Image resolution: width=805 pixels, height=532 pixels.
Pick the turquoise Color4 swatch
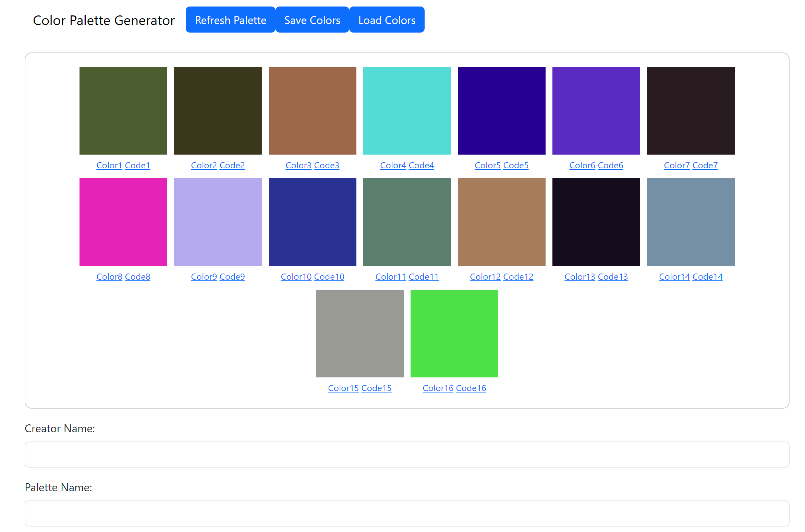click(407, 111)
